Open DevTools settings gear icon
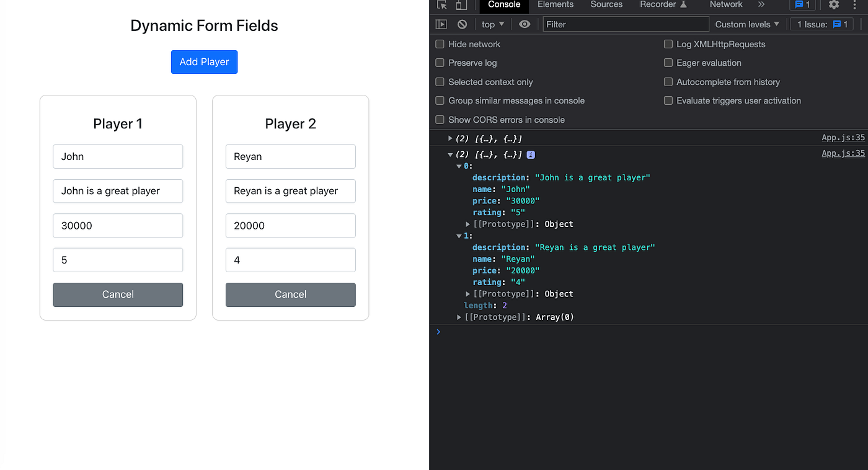The width and height of the screenshot is (868, 470). click(833, 5)
